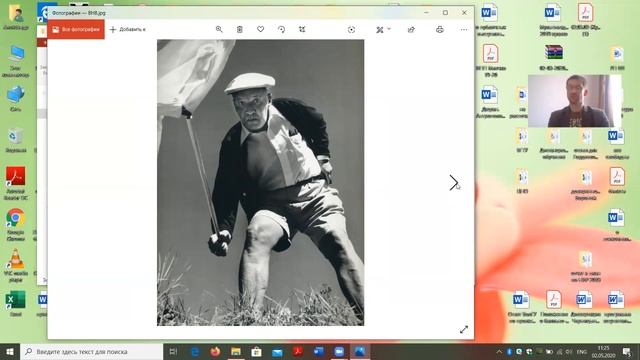Toggle fullscreen with the diagonal arrows icon
The height and width of the screenshot is (360, 640).
coord(464,329)
